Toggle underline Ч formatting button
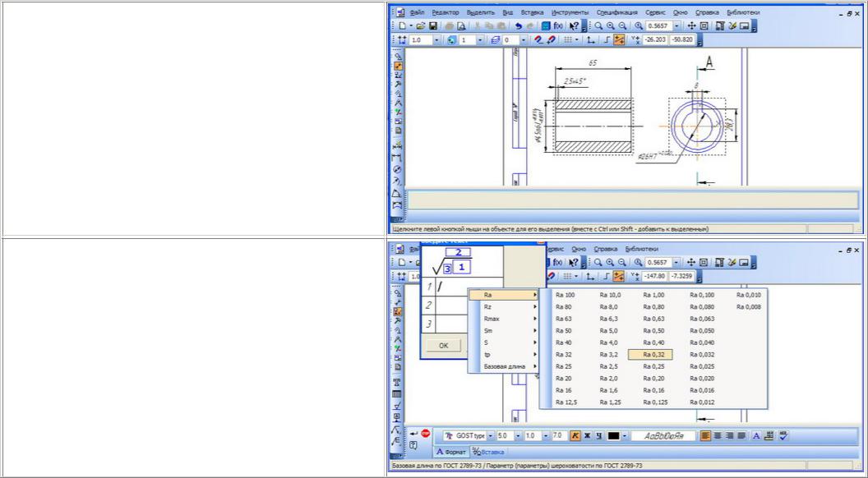Screen dimensions: 868x478 pos(599,436)
